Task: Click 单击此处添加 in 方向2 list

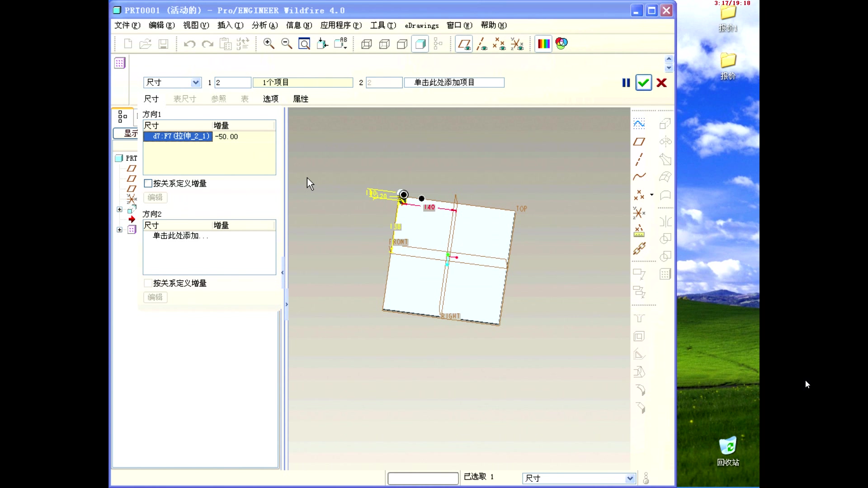Action: (x=180, y=236)
